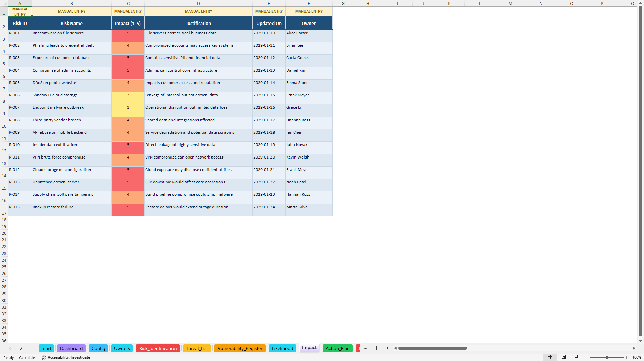Click horizontal scrollbar right arrow
The image size is (644, 361).
(x=634, y=348)
